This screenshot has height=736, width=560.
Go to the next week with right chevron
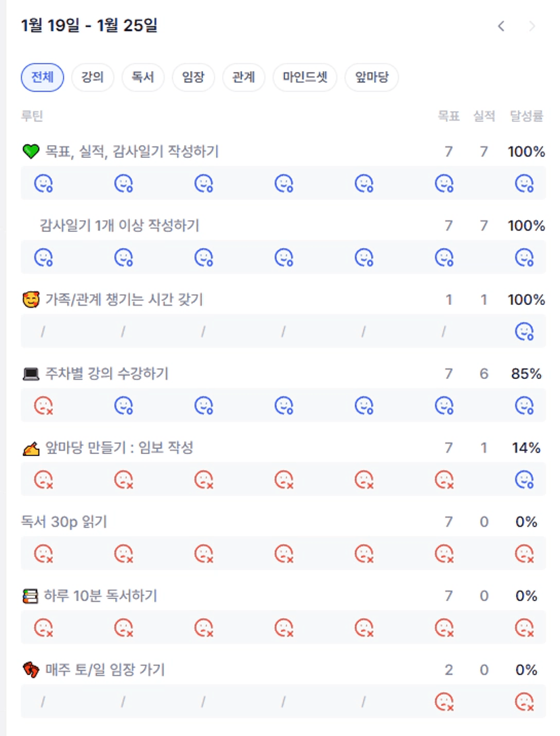click(532, 26)
